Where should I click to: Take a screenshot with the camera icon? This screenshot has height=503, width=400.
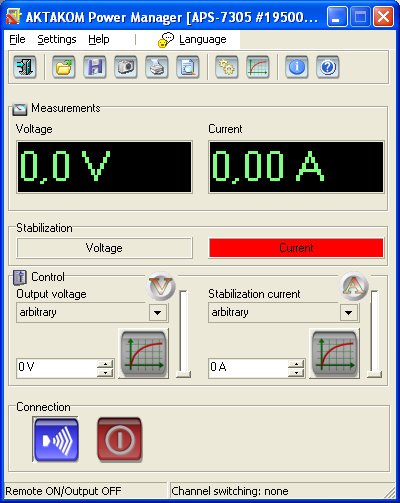pos(126,67)
